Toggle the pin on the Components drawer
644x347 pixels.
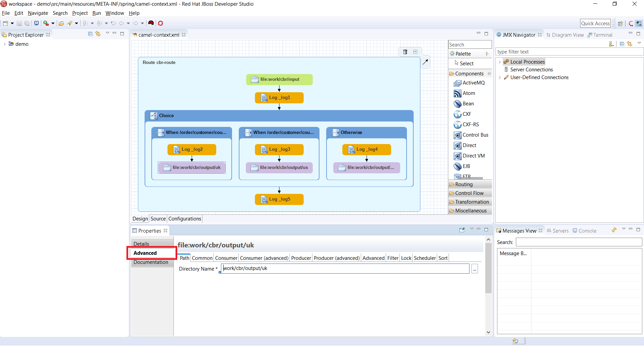click(x=489, y=74)
